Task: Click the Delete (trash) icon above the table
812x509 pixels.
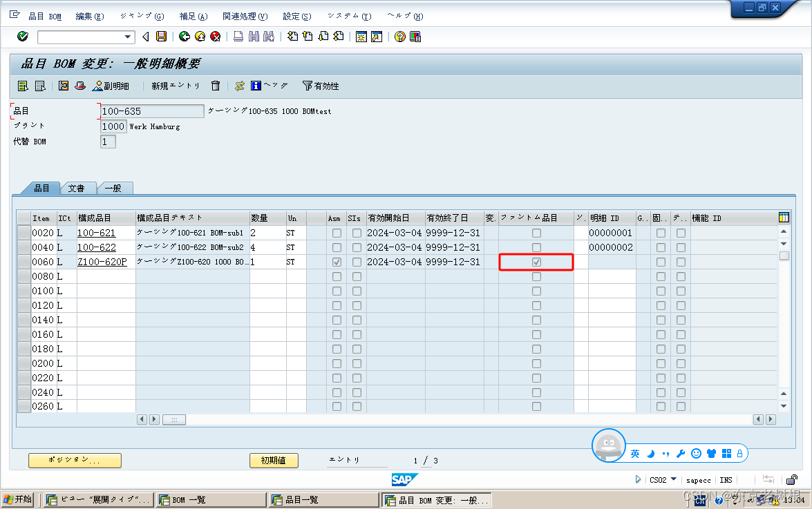Action: click(215, 86)
